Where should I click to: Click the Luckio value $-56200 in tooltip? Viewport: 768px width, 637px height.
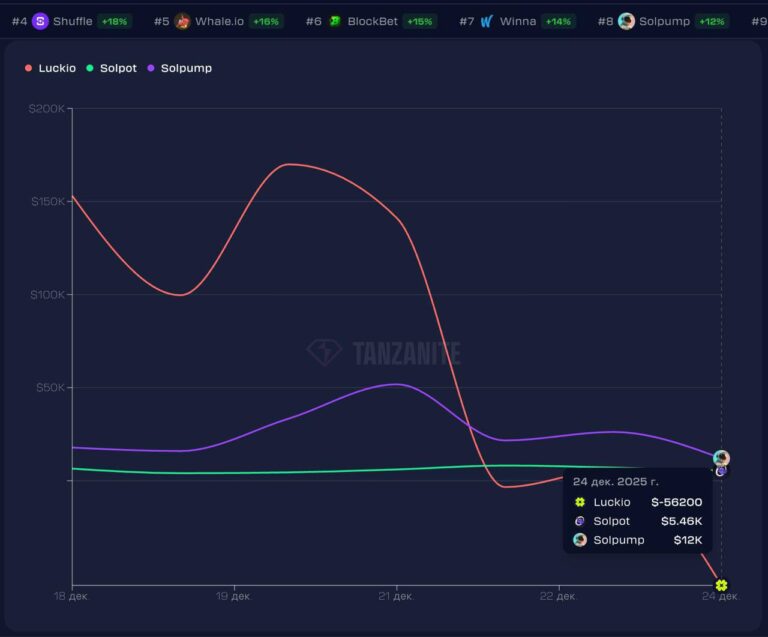click(676, 502)
